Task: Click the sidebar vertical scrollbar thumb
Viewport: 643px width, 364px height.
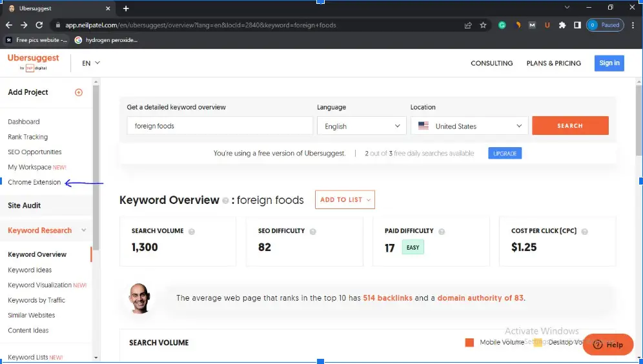Action: (x=96, y=168)
